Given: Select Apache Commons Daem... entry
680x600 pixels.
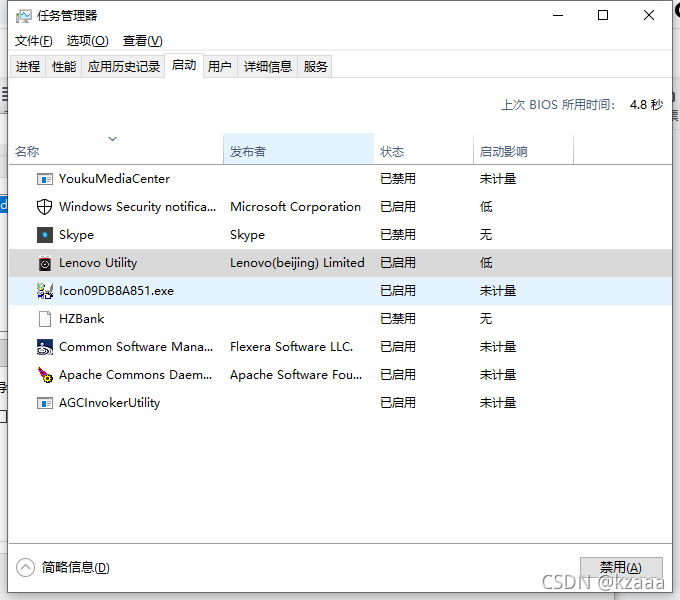Looking at the screenshot, I should [x=135, y=375].
